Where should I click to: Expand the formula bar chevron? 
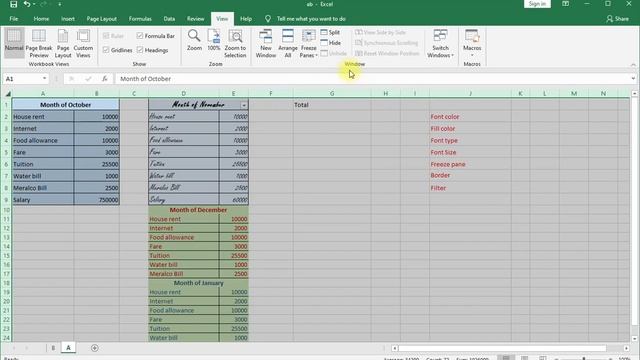click(x=633, y=79)
